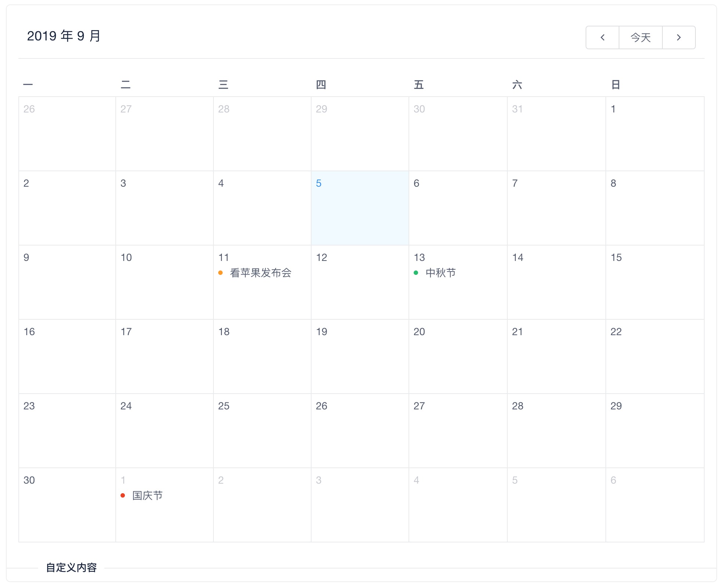
Task: Select grayed-out August 26 cell
Action: (67, 134)
